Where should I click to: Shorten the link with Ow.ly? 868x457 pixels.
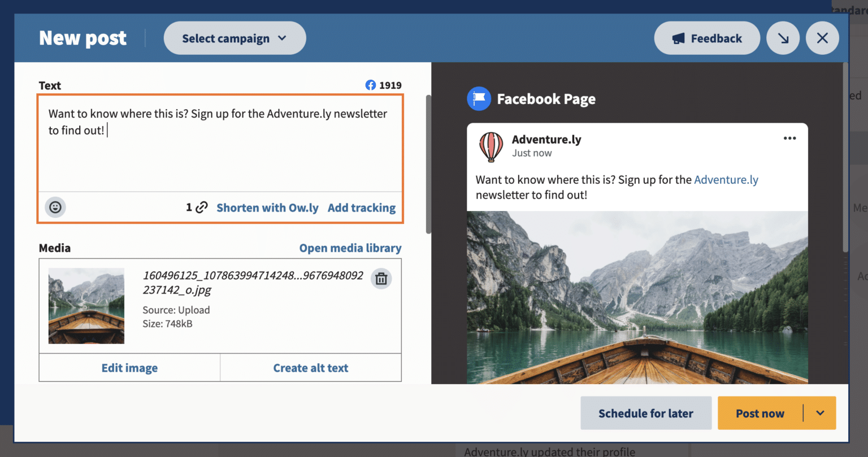click(267, 208)
